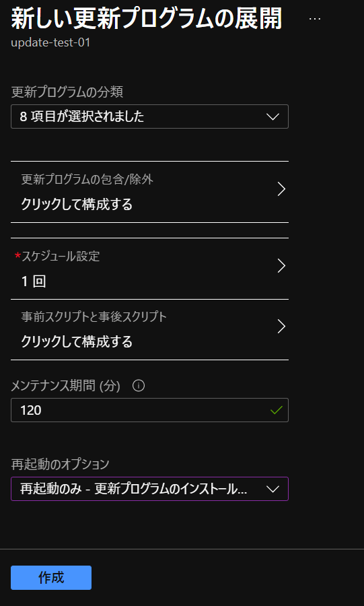364x606 pixels.
Task: Open the スケジュール設定 heading row
Action: (61, 256)
